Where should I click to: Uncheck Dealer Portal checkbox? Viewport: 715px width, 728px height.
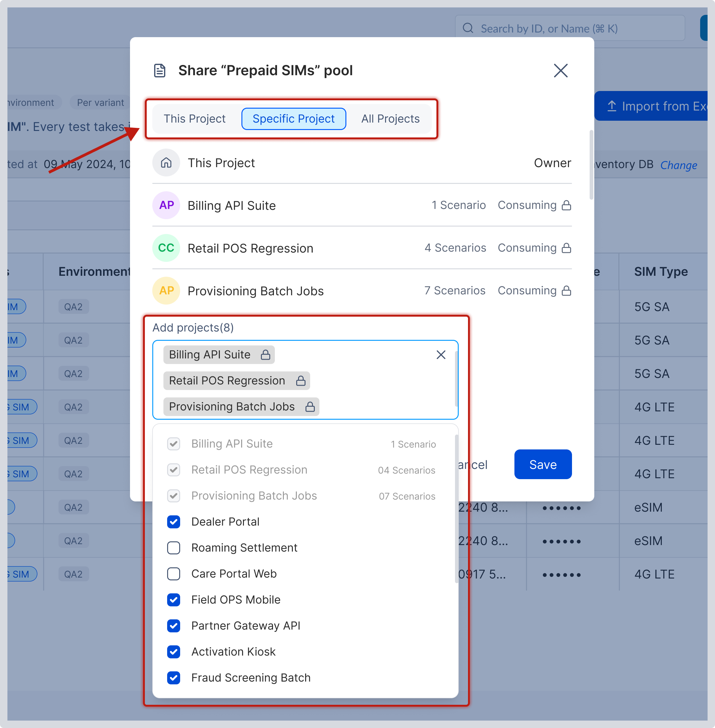[x=174, y=522]
